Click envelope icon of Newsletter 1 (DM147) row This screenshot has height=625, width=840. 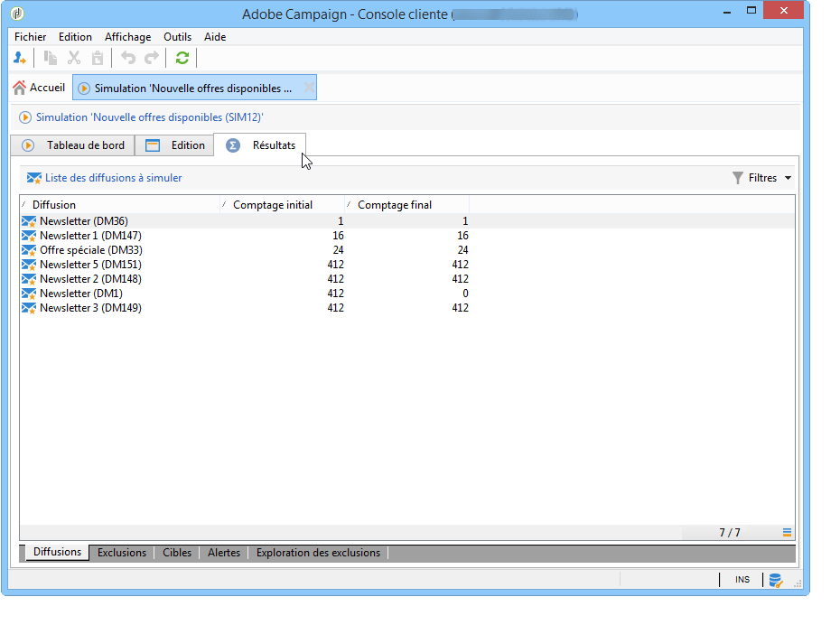[x=29, y=236]
